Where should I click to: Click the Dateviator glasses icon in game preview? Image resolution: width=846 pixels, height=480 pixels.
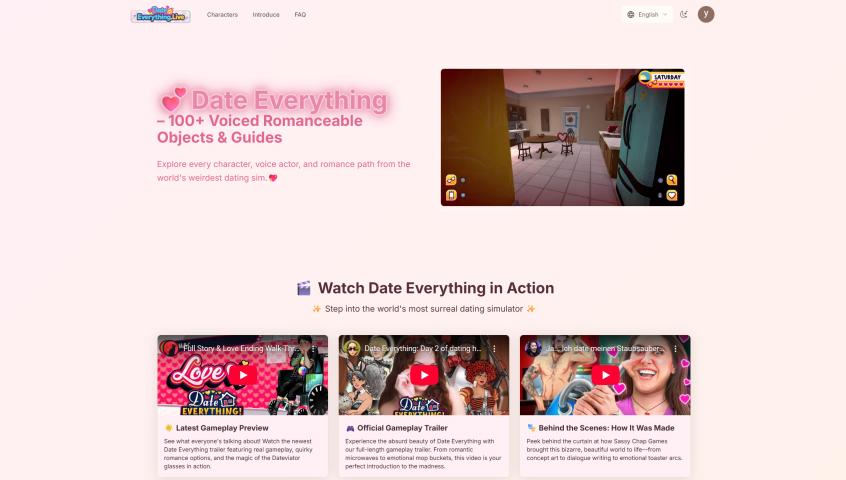451,180
